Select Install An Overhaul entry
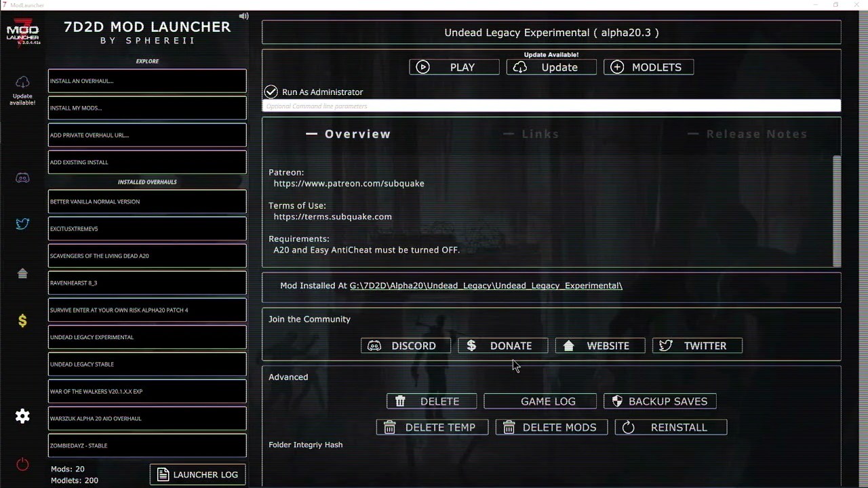Image resolution: width=868 pixels, height=488 pixels. point(147,81)
